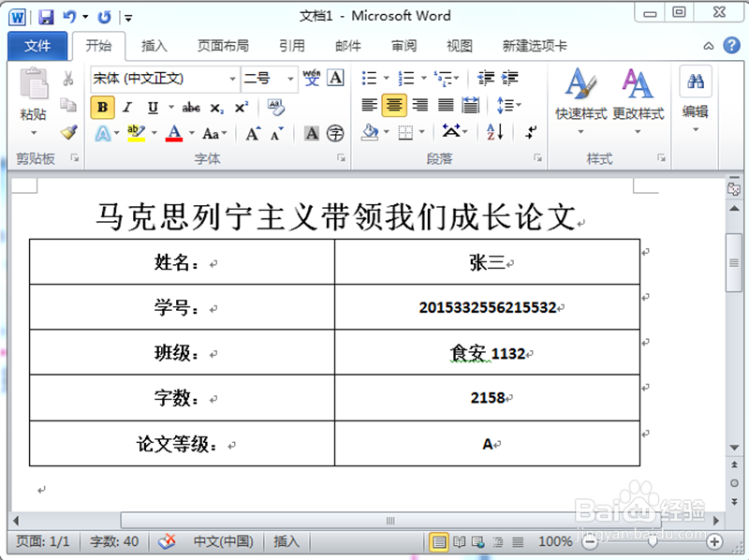Apply italic formatting
The height and width of the screenshot is (560, 749).
coord(127,106)
